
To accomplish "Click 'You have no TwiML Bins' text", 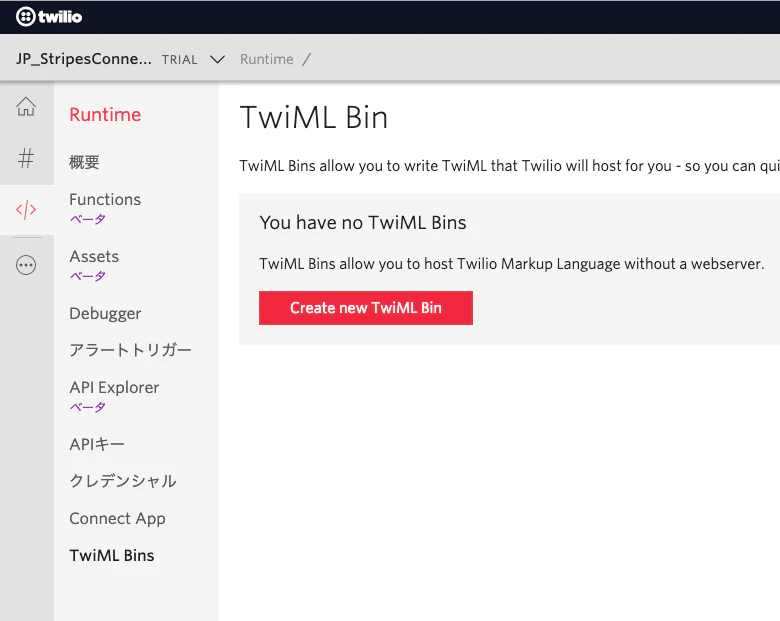I will click(x=363, y=222).
